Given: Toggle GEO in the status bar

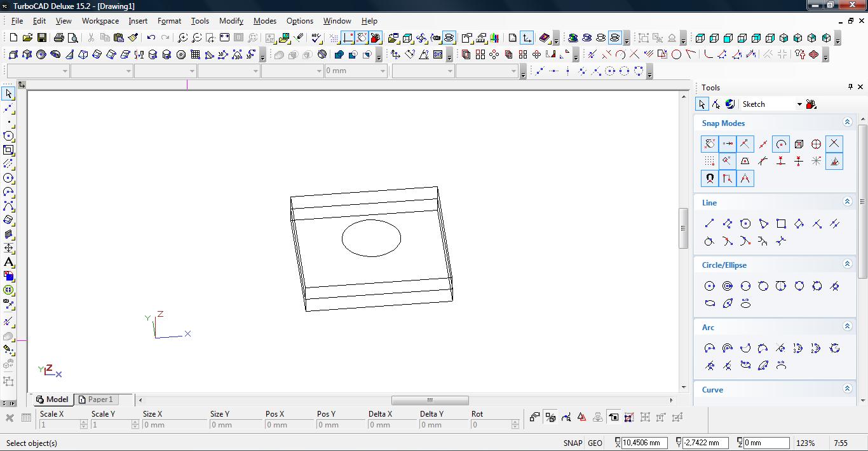Looking at the screenshot, I should click(595, 443).
